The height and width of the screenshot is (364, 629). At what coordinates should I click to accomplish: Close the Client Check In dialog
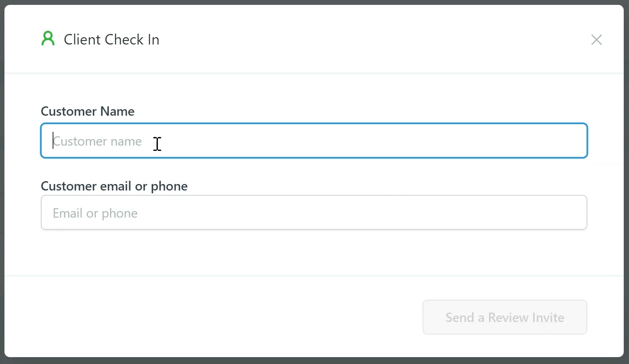click(596, 40)
